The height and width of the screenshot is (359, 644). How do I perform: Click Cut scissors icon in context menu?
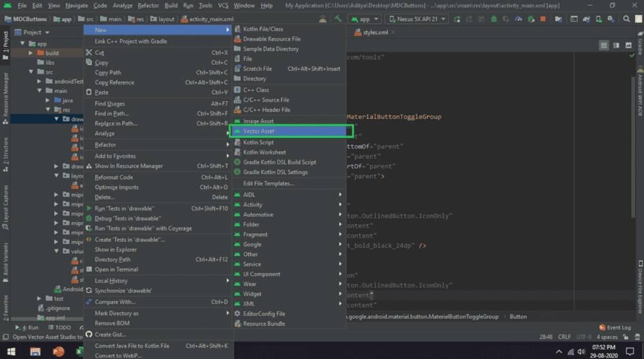pyautogui.click(x=89, y=53)
